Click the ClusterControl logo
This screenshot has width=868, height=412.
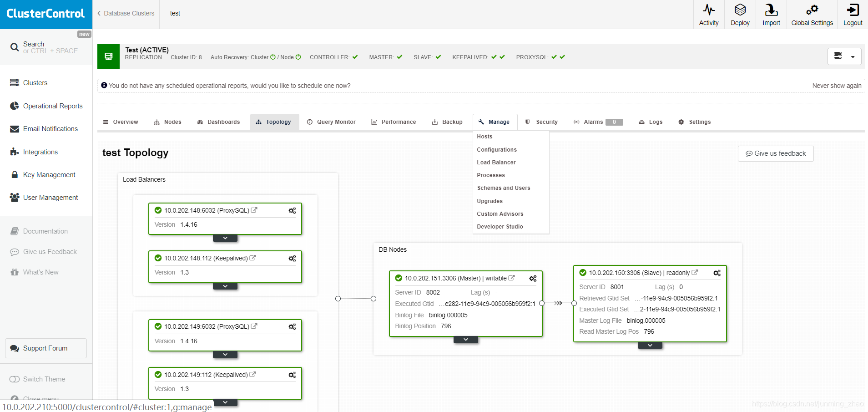tap(45, 14)
